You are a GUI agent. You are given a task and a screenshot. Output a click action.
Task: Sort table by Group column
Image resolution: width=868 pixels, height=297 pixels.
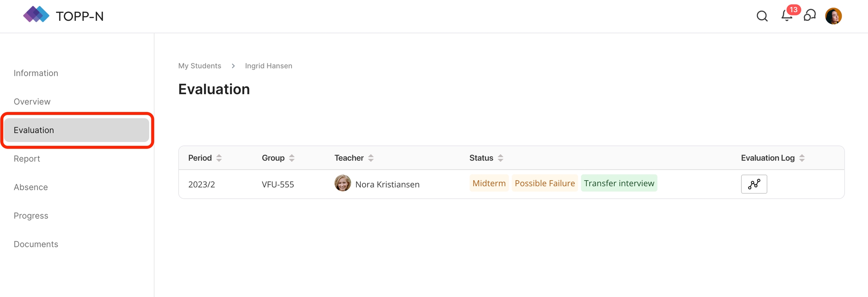[x=292, y=158]
